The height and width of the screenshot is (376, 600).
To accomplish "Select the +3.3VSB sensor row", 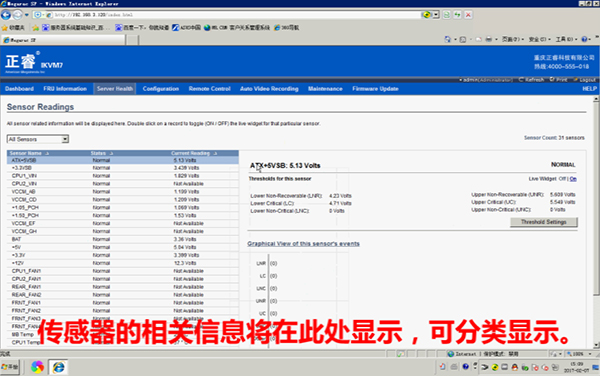I will pyautogui.click(x=123, y=168).
